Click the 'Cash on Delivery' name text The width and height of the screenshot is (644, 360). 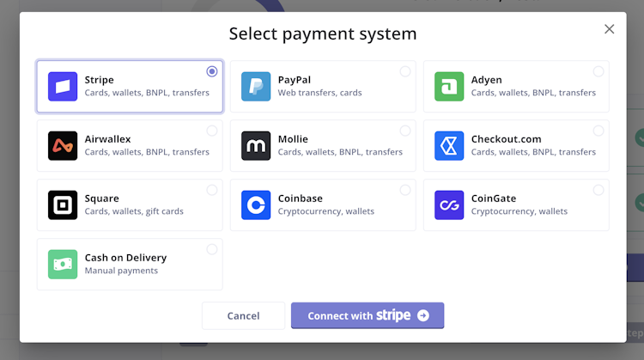(x=125, y=258)
